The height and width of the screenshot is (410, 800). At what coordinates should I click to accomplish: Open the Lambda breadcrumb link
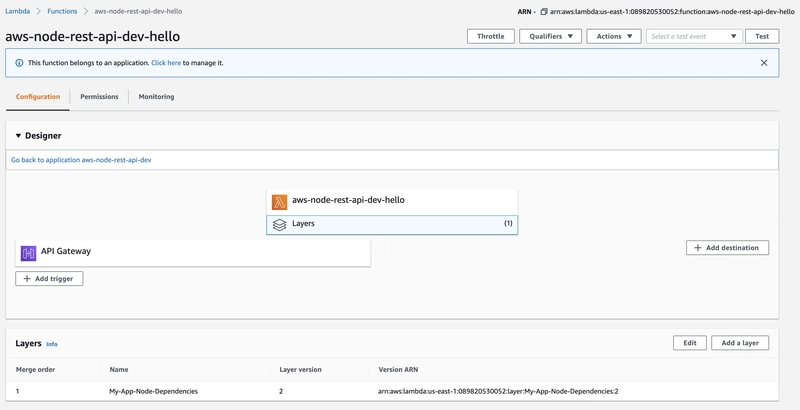[x=17, y=11]
